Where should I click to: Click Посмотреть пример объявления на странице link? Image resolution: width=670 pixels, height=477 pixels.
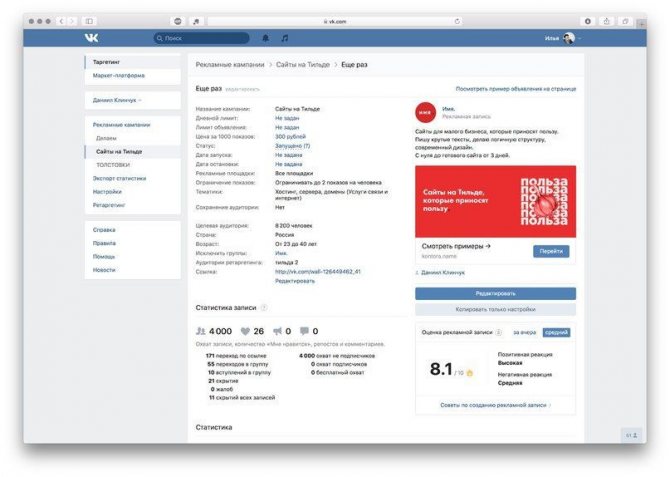(x=516, y=89)
